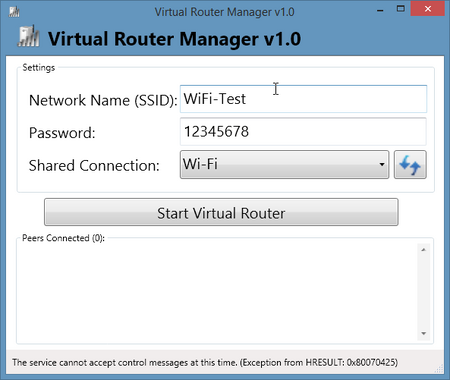Click the Peers list scrollbar up arrow
Screen dimensions: 450x380
424,250
